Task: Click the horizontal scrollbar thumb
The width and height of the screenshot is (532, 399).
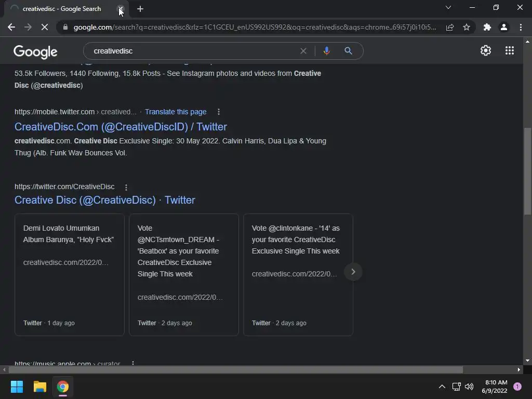Action: click(x=236, y=369)
